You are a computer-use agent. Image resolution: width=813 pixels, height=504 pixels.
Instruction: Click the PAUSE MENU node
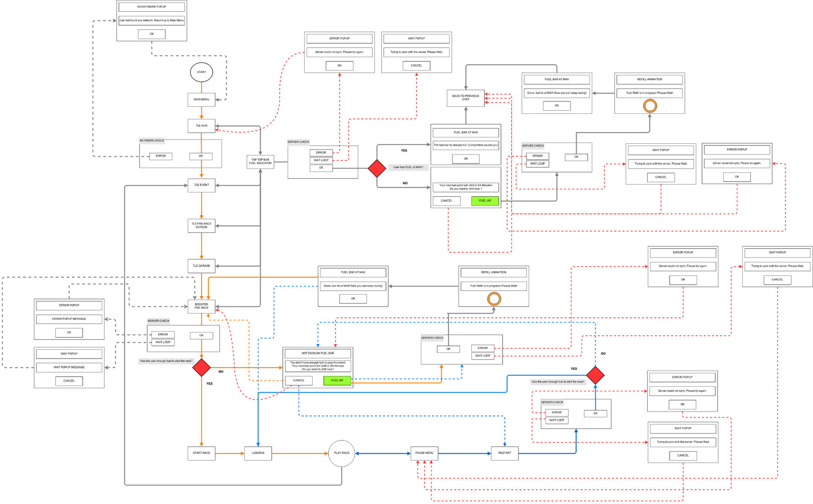[424, 453]
